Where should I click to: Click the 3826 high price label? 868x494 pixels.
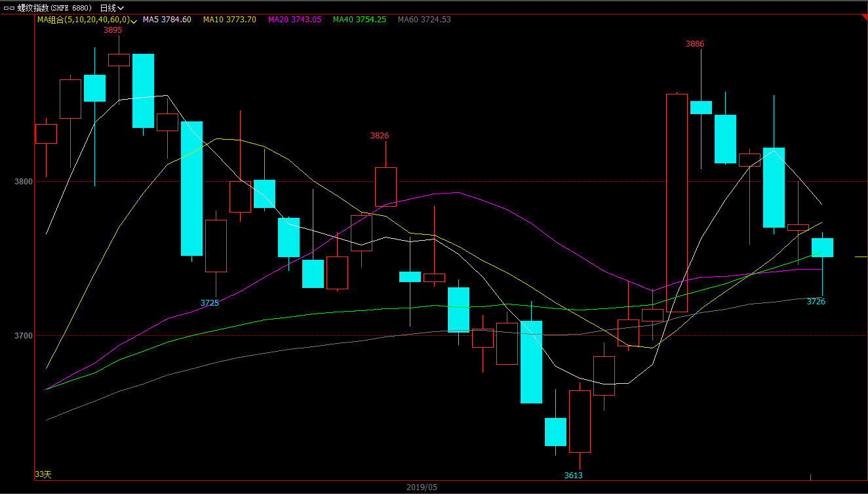380,136
